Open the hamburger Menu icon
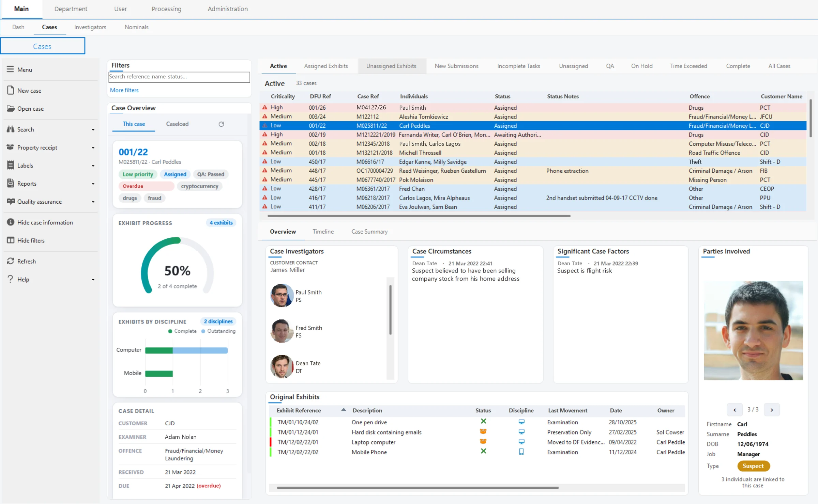 pos(10,69)
